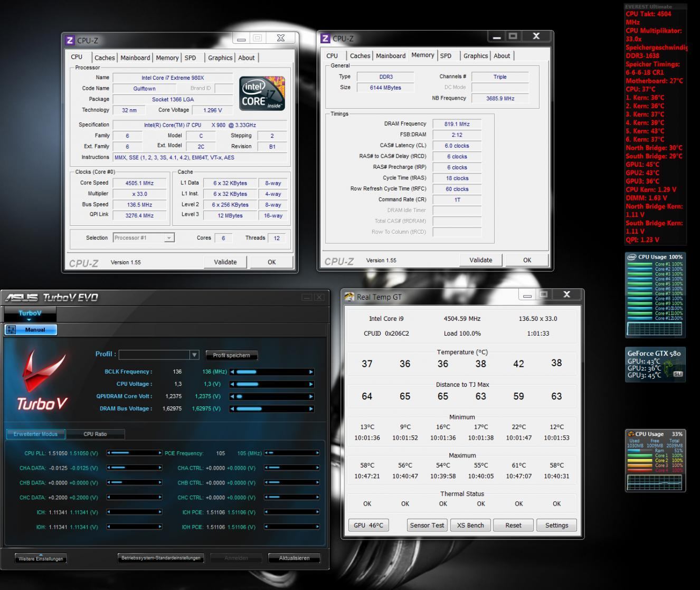700x590 pixels.
Task: Switch to CPU Ratio tab in TurboV
Action: point(95,434)
